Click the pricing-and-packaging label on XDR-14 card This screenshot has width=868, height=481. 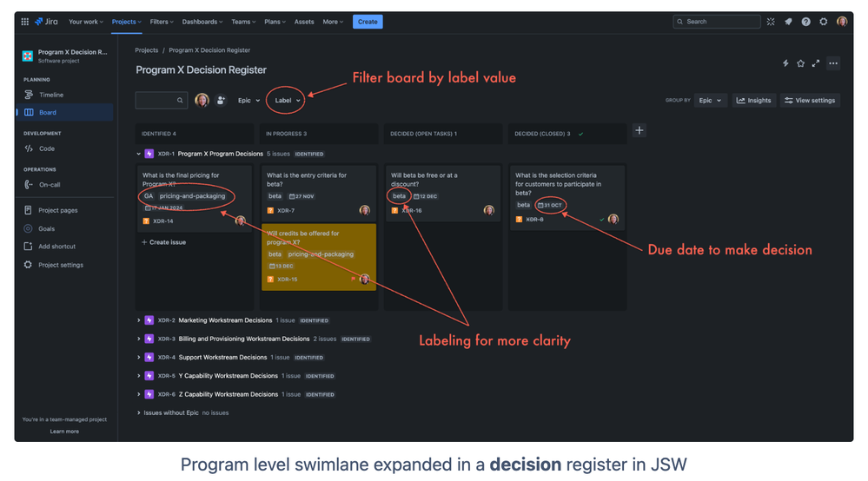(192, 195)
